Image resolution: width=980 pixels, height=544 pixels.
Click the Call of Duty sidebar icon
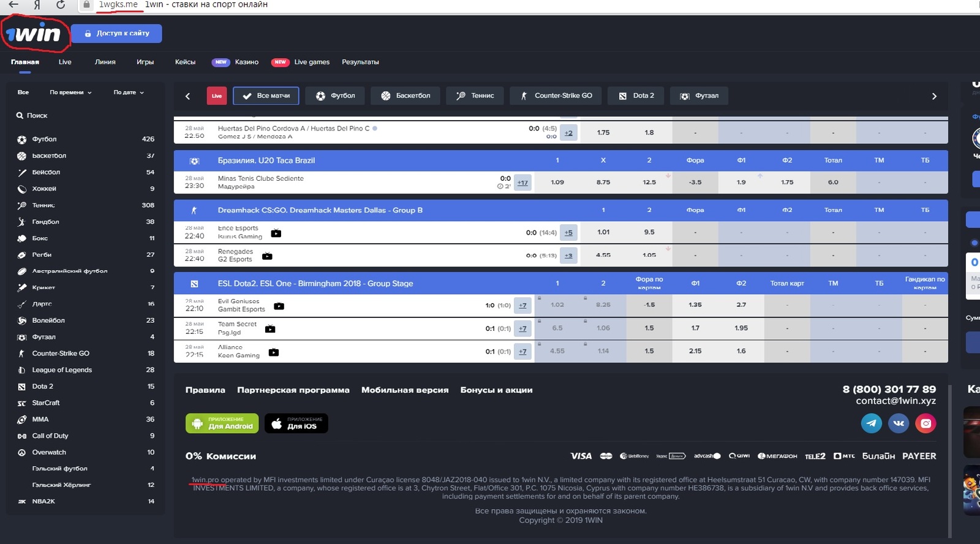tap(21, 436)
